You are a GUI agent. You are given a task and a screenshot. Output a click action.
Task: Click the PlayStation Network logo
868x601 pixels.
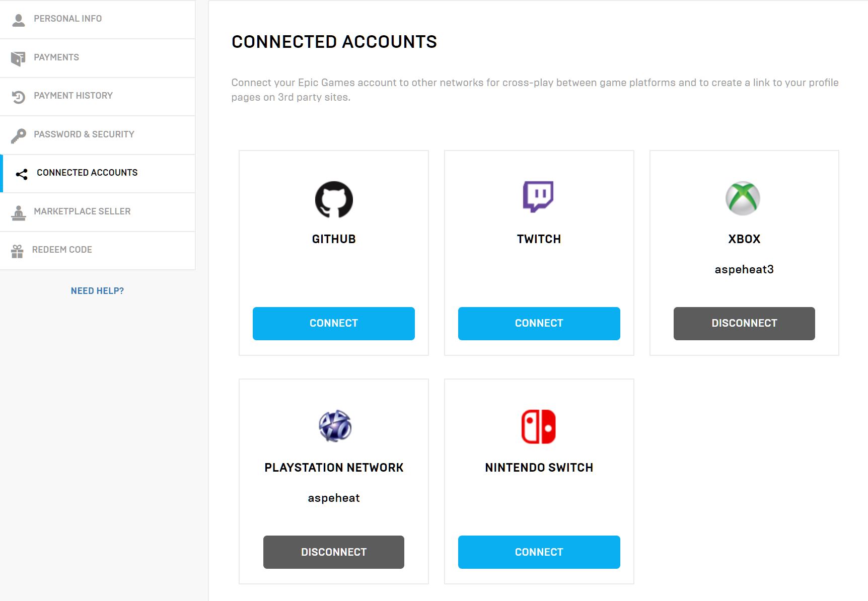[335, 426]
